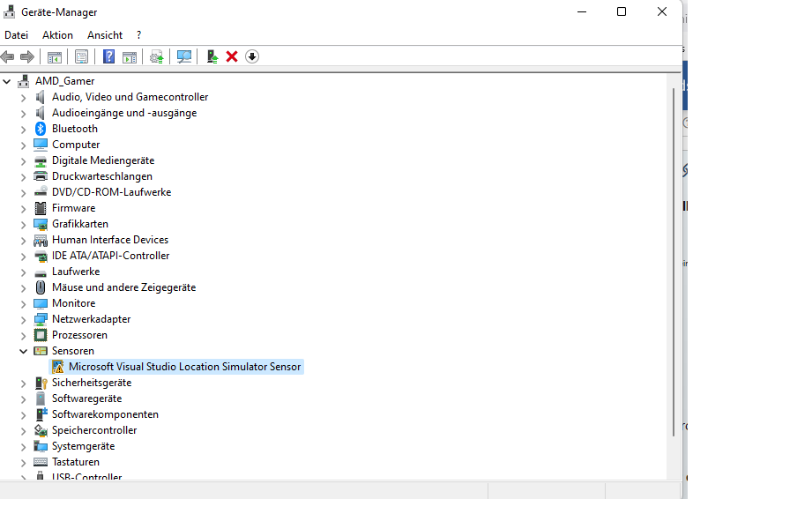
Task: Click the Sicherheitsgeräte key icon
Action: (41, 383)
